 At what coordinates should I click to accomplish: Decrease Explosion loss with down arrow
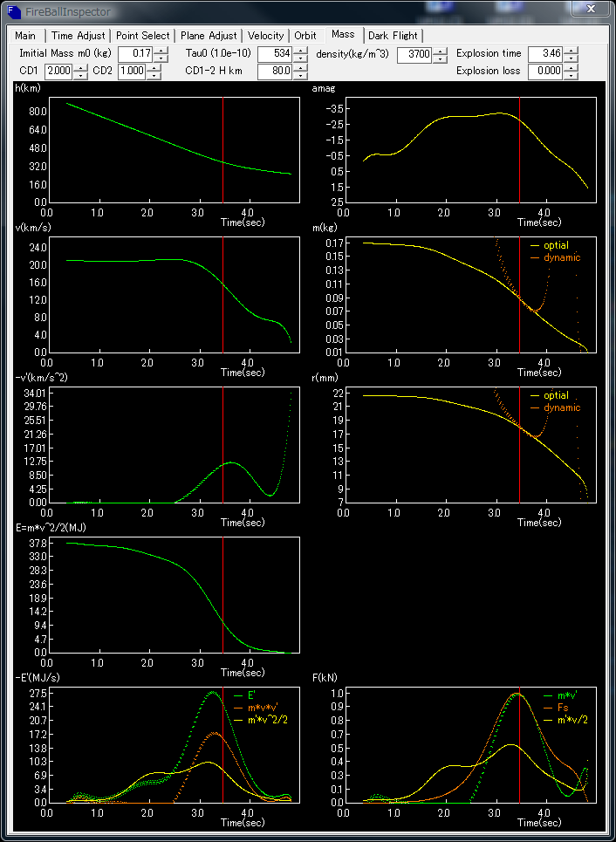pyautogui.click(x=571, y=75)
